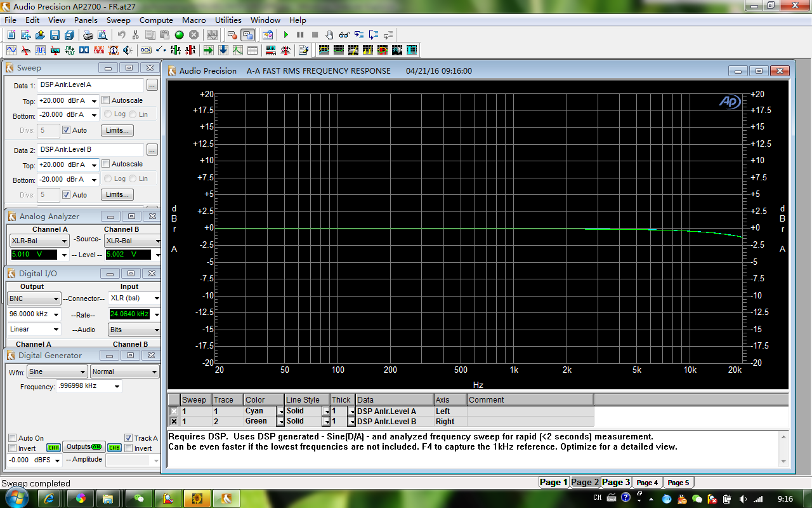Click the green play arrow icon
Viewport: 812px width, 508px height.
[286, 35]
